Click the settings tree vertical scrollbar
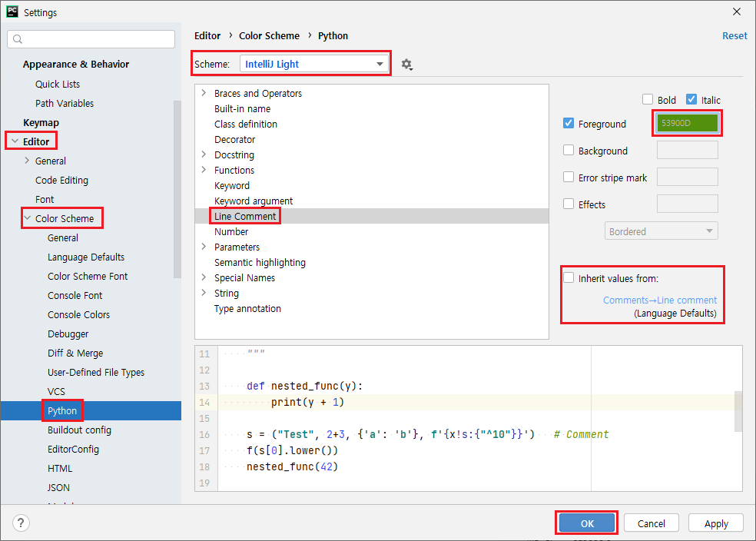 [x=177, y=189]
